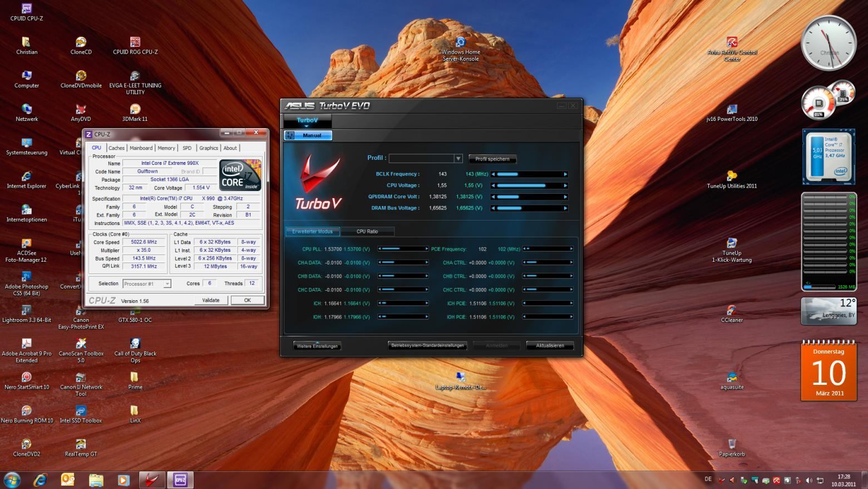Launch CPUID ROG CPU-Z shortcut

click(x=135, y=46)
